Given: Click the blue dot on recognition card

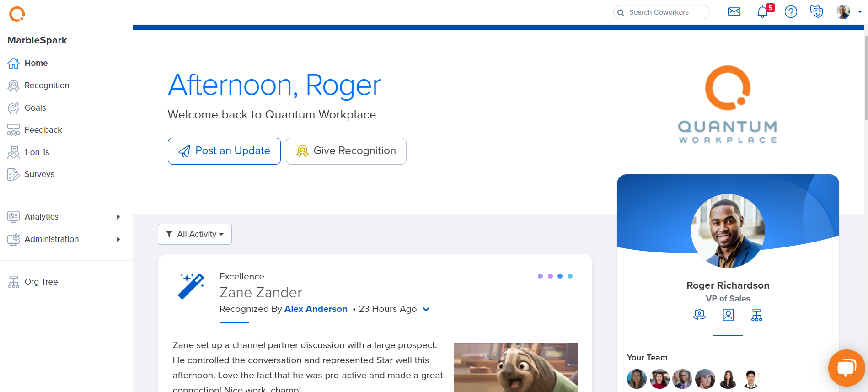Looking at the screenshot, I should pyautogui.click(x=560, y=276).
